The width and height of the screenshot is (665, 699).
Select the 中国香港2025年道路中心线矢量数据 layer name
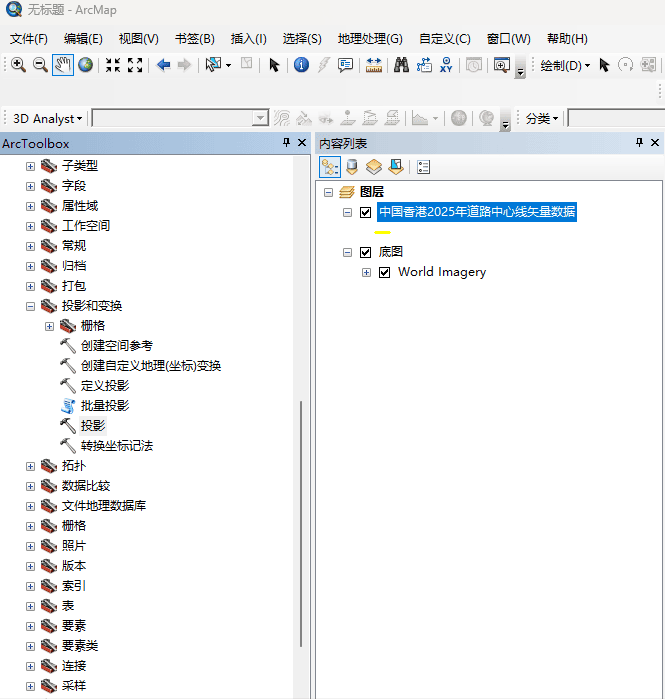477,212
